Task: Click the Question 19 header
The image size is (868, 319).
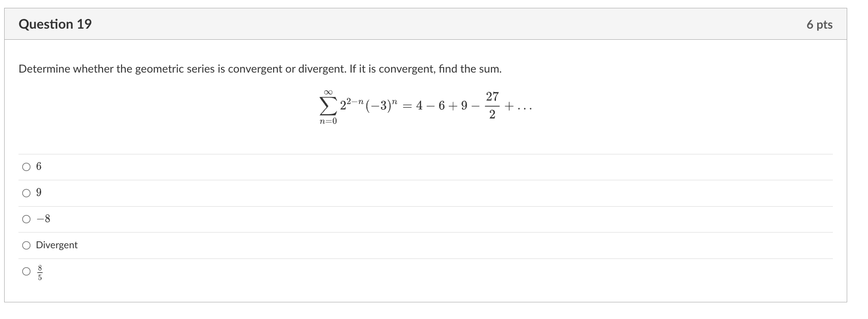Action: [x=55, y=24]
